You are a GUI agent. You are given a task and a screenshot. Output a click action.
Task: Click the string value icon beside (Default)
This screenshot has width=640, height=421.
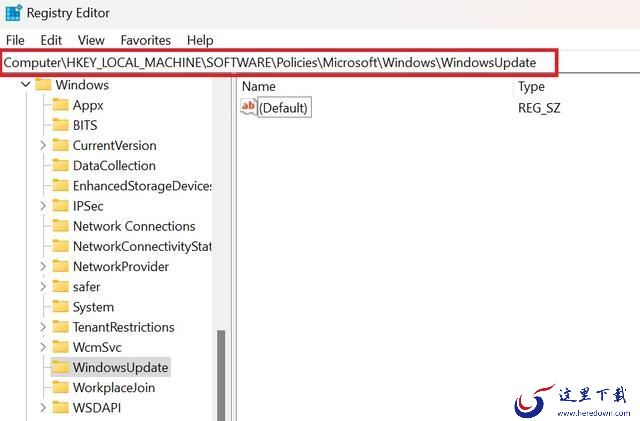[248, 107]
